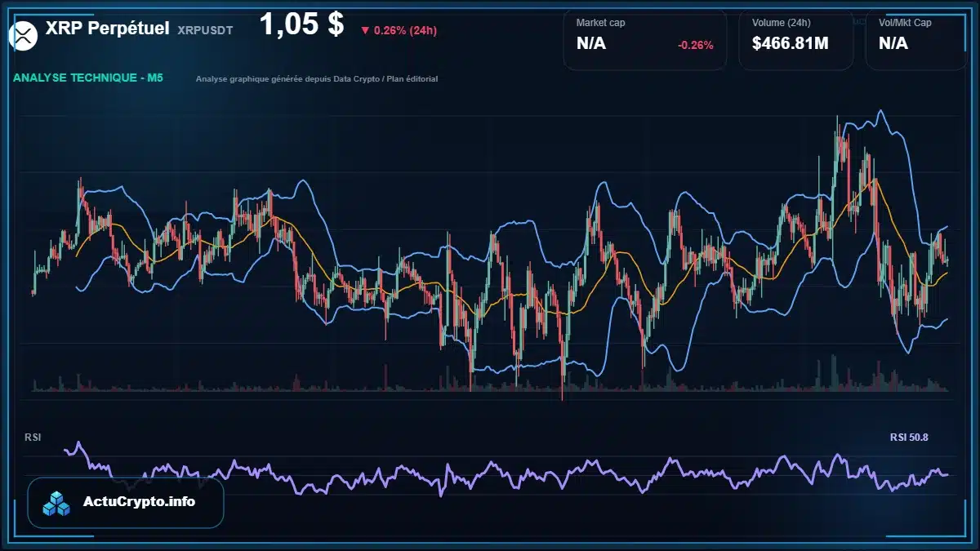The image size is (980, 551).
Task: Click the red 0.26% (24h) change indicator
Action: point(399,30)
